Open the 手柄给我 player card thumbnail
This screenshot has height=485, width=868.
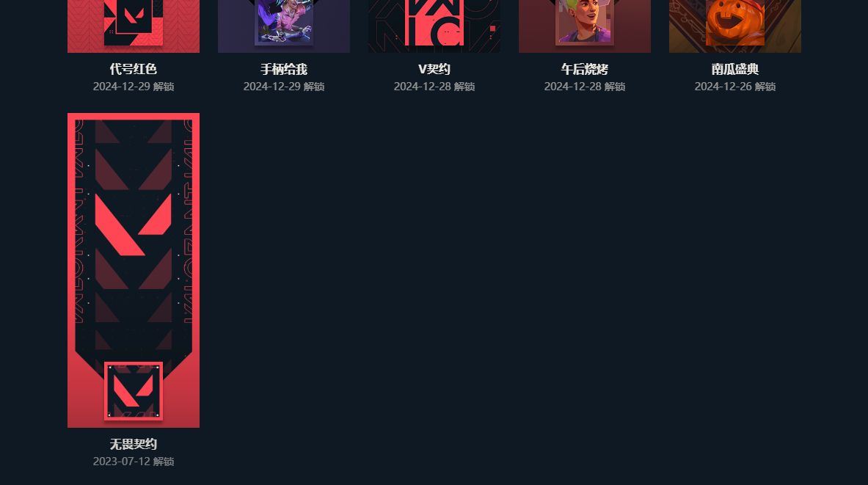(284, 26)
